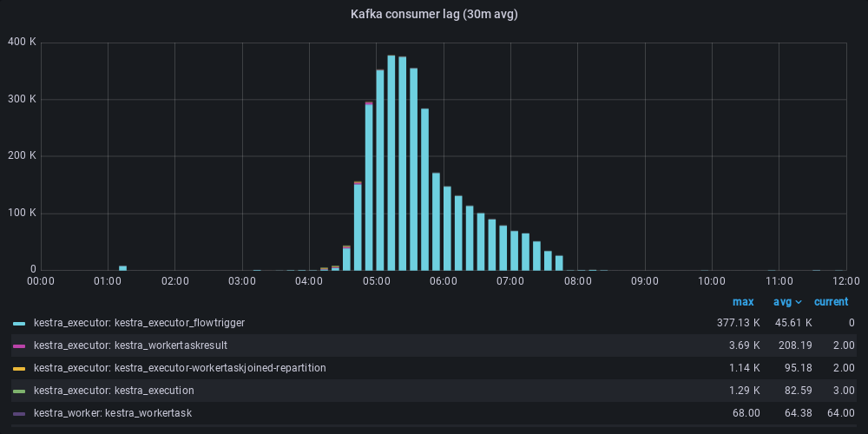Screen dimensions: 868x434
Task: Toggle the kestra_executor-workertaskjoined-repartition series label
Action: click(x=180, y=368)
